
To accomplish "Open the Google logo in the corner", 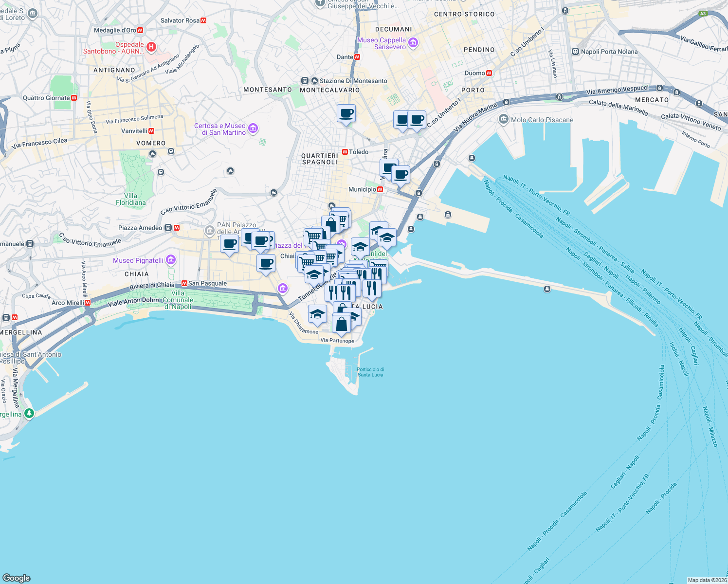I will point(17,578).
